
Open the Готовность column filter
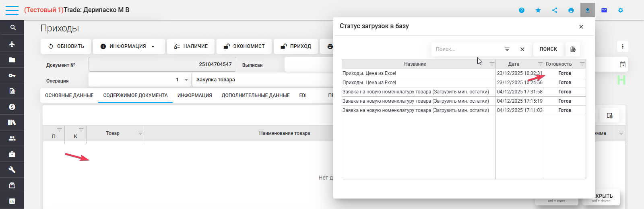tap(582, 64)
